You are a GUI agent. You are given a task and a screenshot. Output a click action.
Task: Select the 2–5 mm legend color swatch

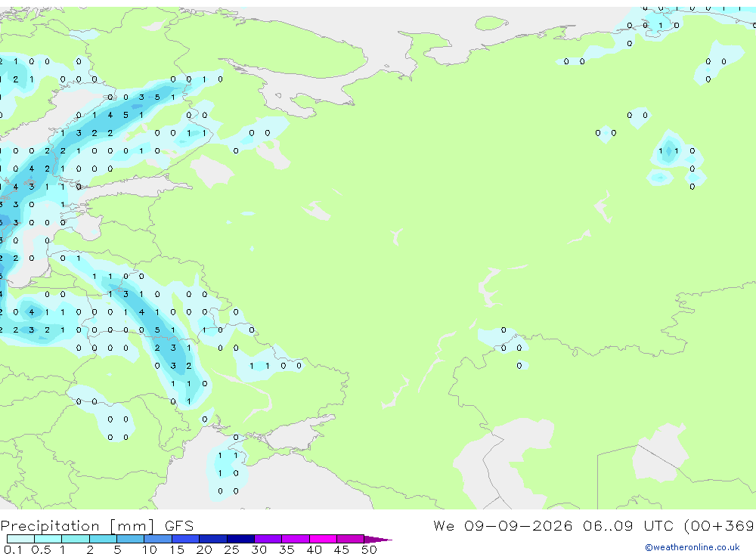coord(103,539)
